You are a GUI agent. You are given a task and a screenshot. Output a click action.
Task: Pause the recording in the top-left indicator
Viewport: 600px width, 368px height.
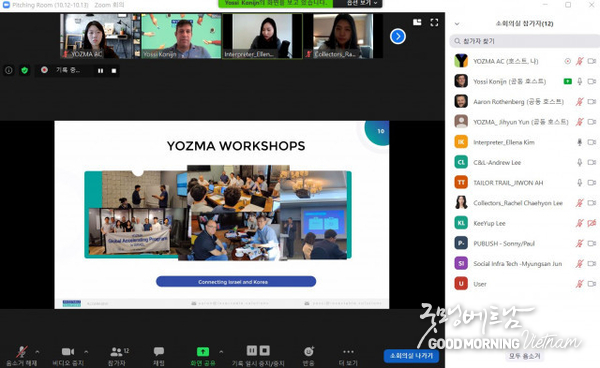click(x=100, y=71)
